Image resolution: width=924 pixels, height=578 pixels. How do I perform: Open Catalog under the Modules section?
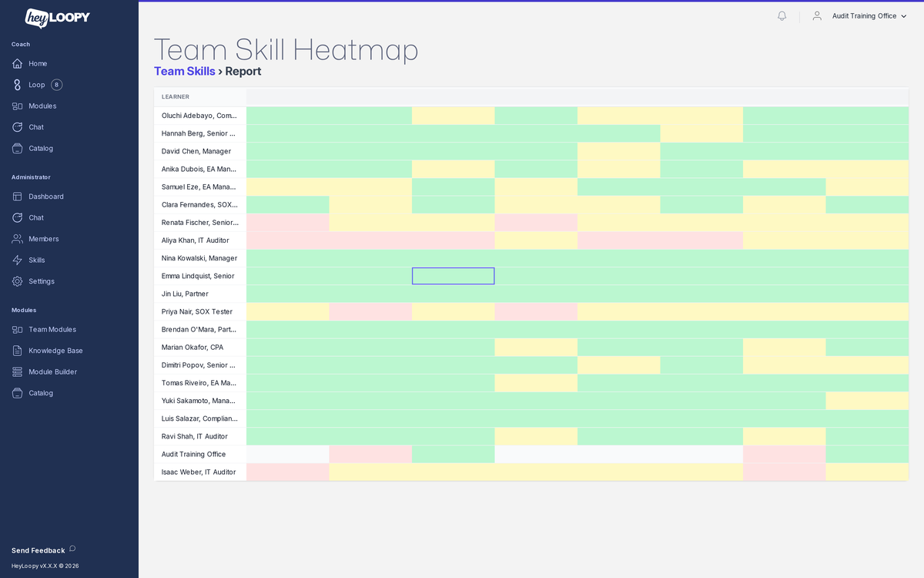(x=41, y=393)
